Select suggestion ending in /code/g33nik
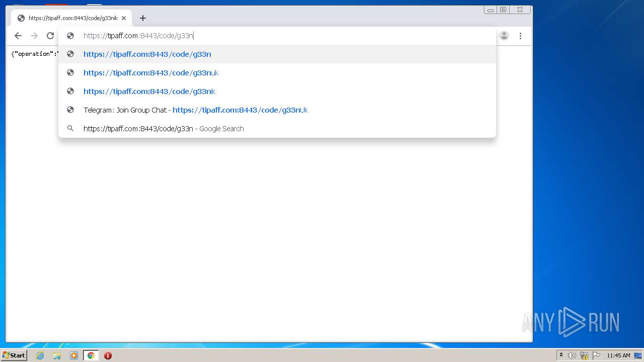Image resolution: width=644 pixels, height=362 pixels. [277, 92]
